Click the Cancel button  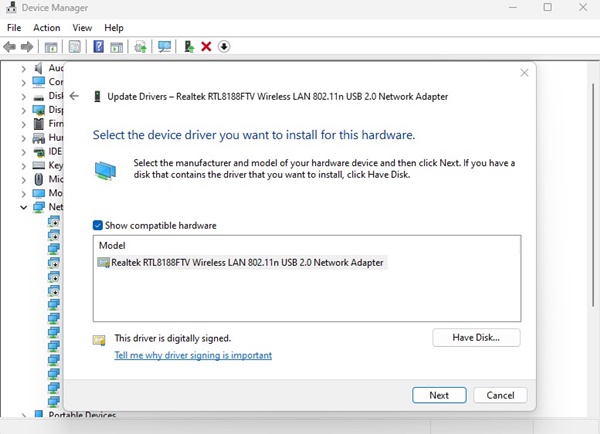tap(500, 395)
